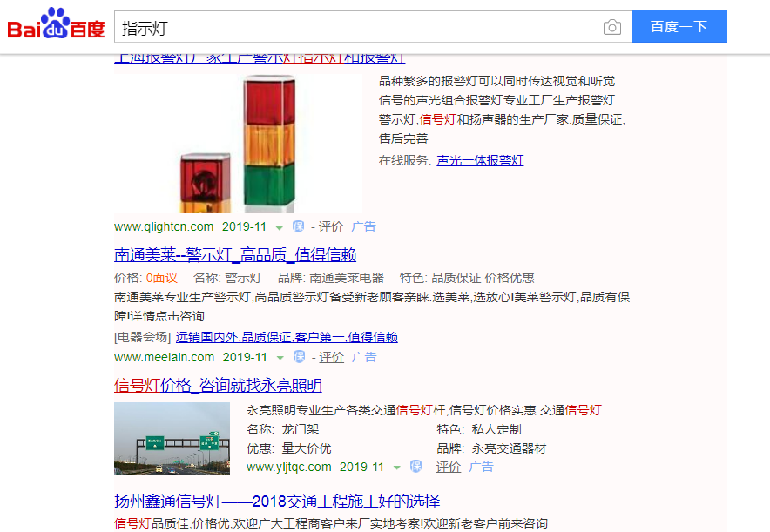Click the shield icon next to yljtqc.com

[x=416, y=467]
